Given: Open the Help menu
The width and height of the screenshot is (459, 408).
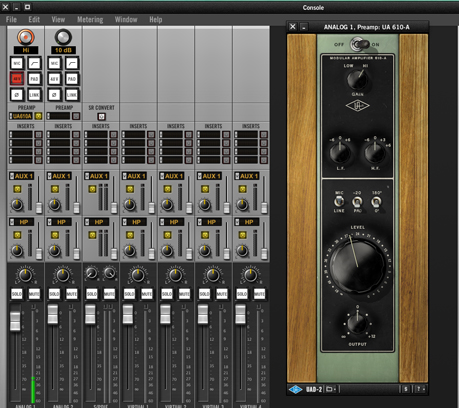Looking at the screenshot, I should click(x=156, y=20).
